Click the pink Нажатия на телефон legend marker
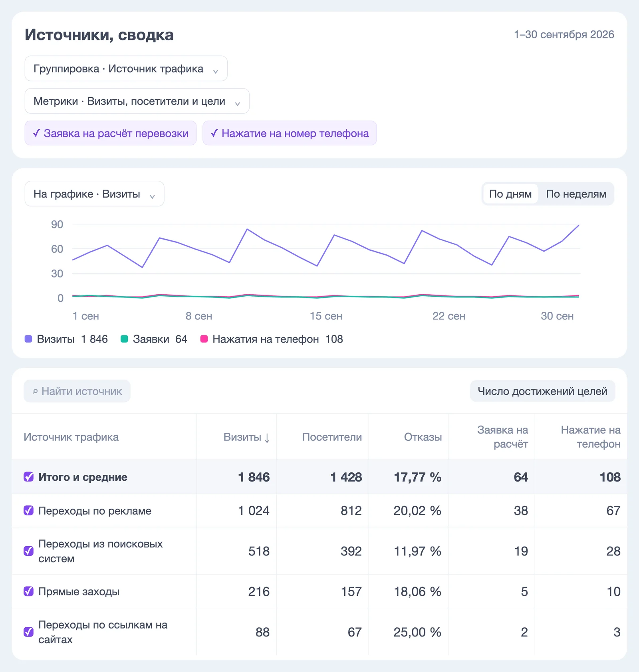 [204, 339]
